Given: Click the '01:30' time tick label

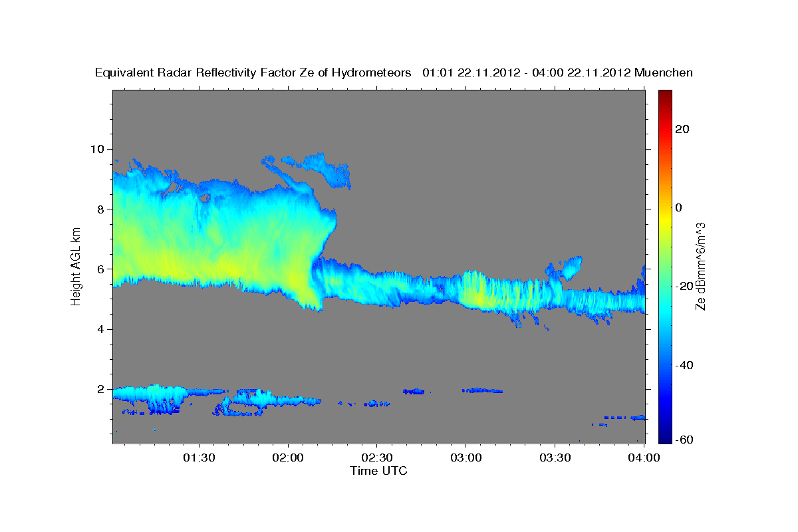Looking at the screenshot, I should point(199,458).
